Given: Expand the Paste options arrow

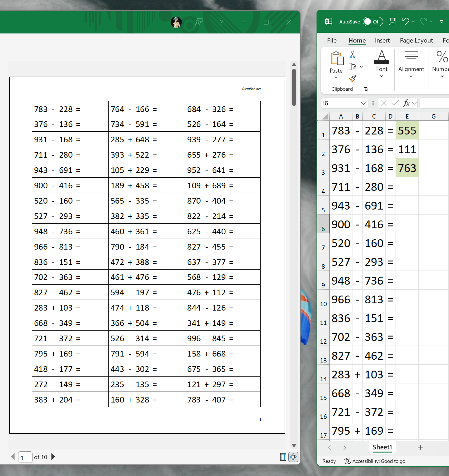Looking at the screenshot, I should [x=336, y=78].
